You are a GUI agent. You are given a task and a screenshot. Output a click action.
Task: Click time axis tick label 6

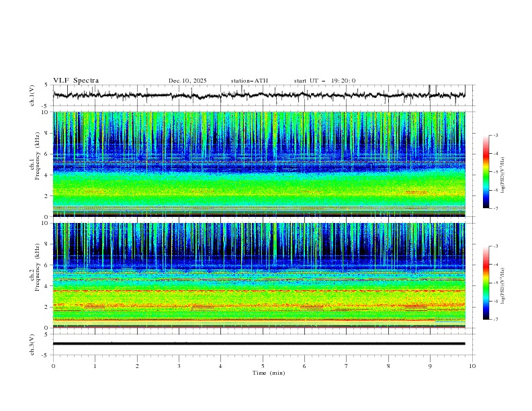304,366
